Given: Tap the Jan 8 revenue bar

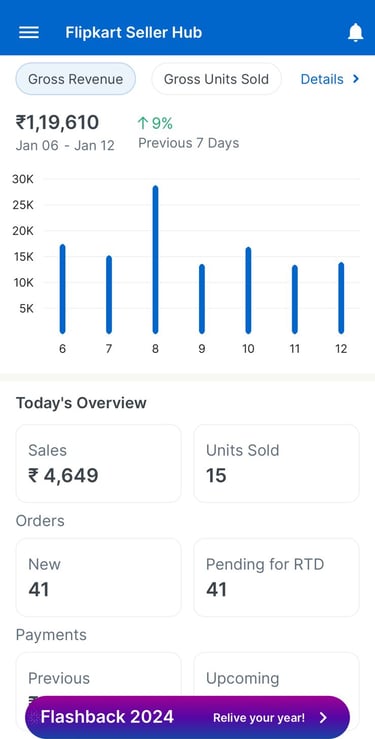Looking at the screenshot, I should [155, 260].
